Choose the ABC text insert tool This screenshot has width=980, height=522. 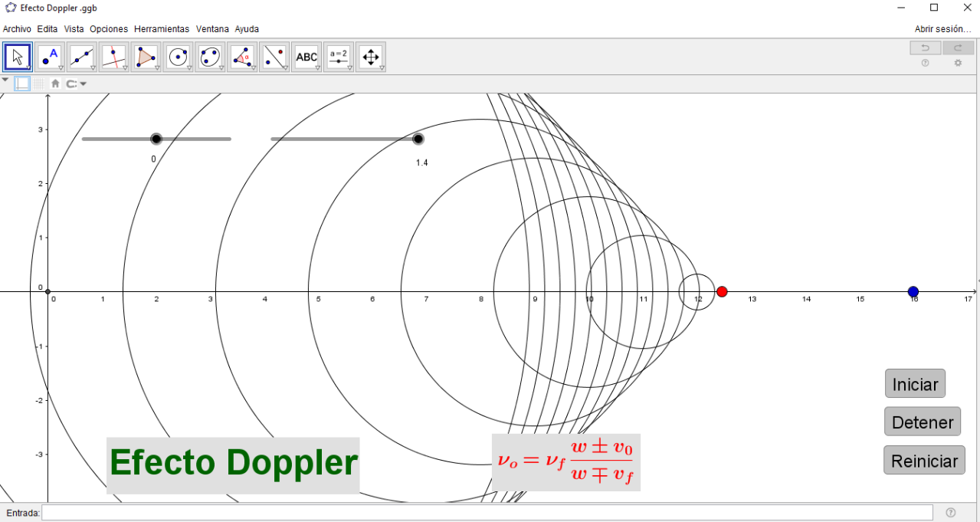coord(306,57)
